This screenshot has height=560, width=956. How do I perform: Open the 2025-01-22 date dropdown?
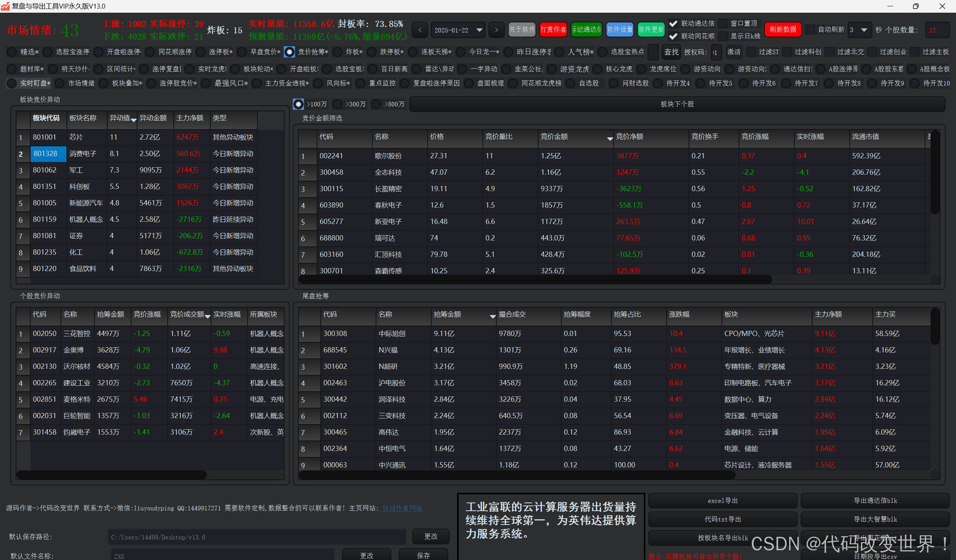pyautogui.click(x=479, y=30)
